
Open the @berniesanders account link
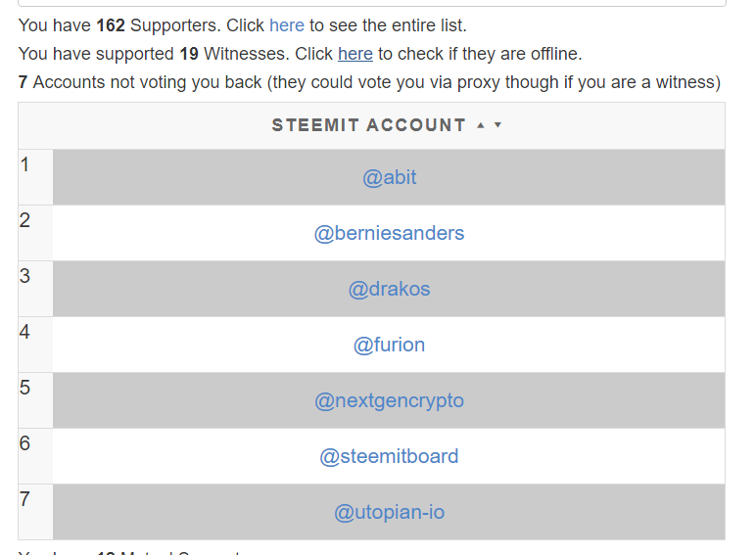pos(389,233)
